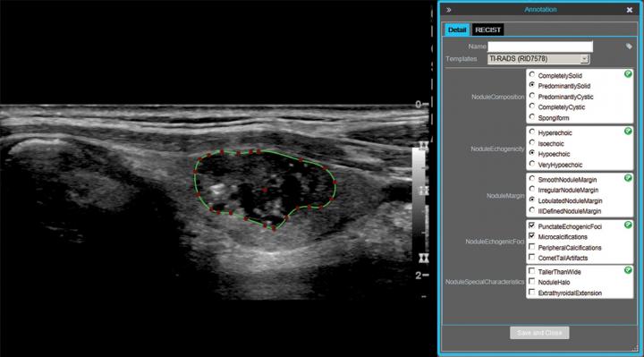Select Isoechoic radio option
Image resolution: width=644 pixels, height=357 pixels.
(x=532, y=142)
